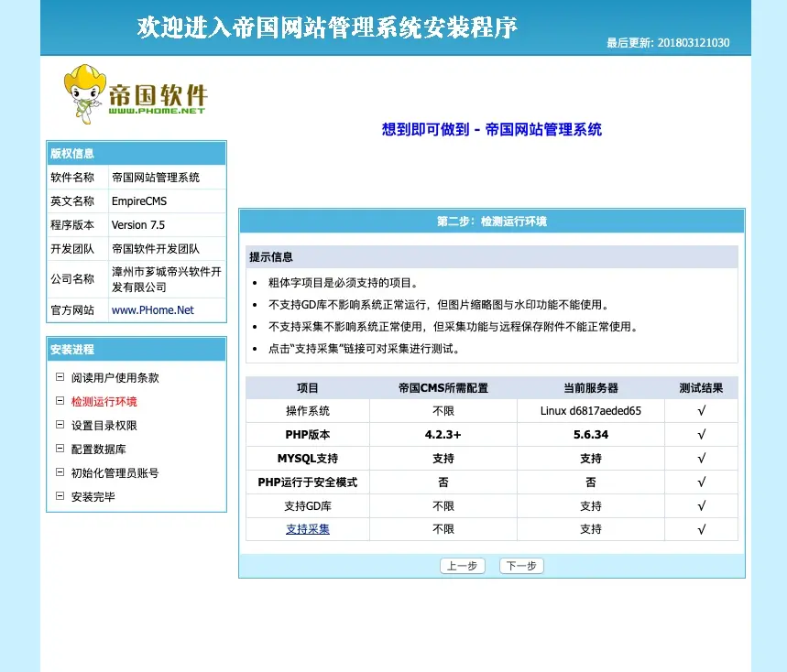
Task: Click the check mark in MYSQL支持 row
Action: click(x=701, y=459)
